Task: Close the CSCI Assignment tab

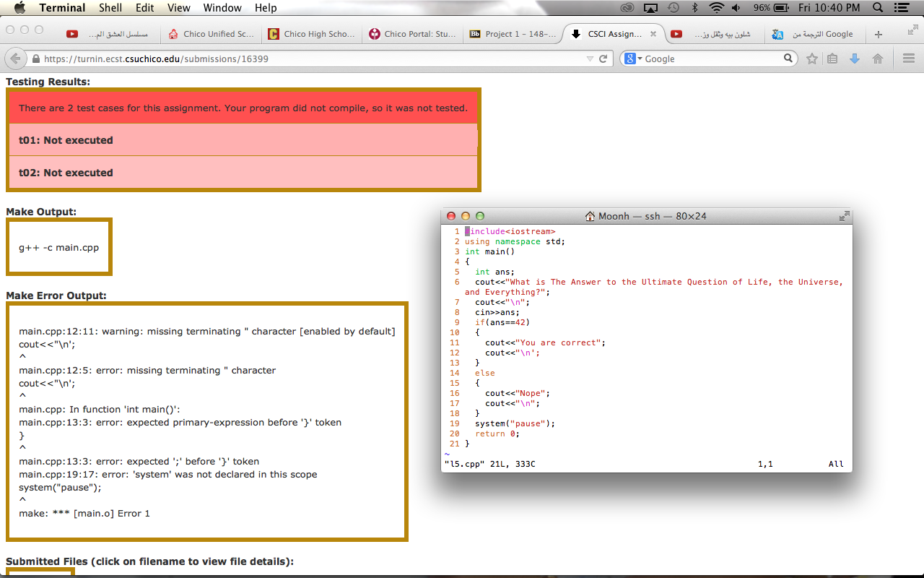Action: pos(653,34)
